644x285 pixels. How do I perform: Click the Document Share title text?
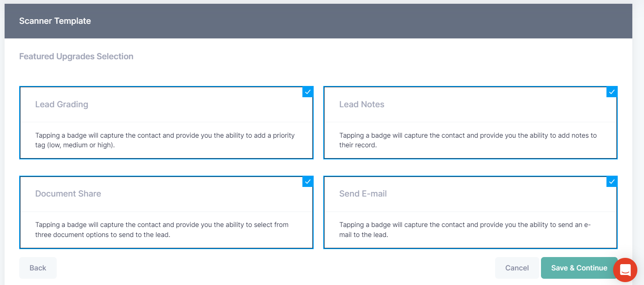[x=68, y=194]
